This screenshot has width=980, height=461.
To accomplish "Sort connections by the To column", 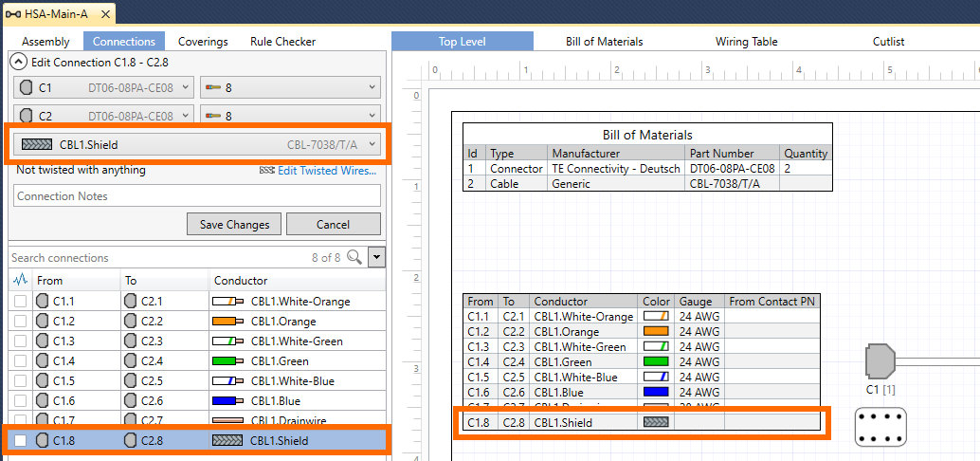I will [x=164, y=280].
